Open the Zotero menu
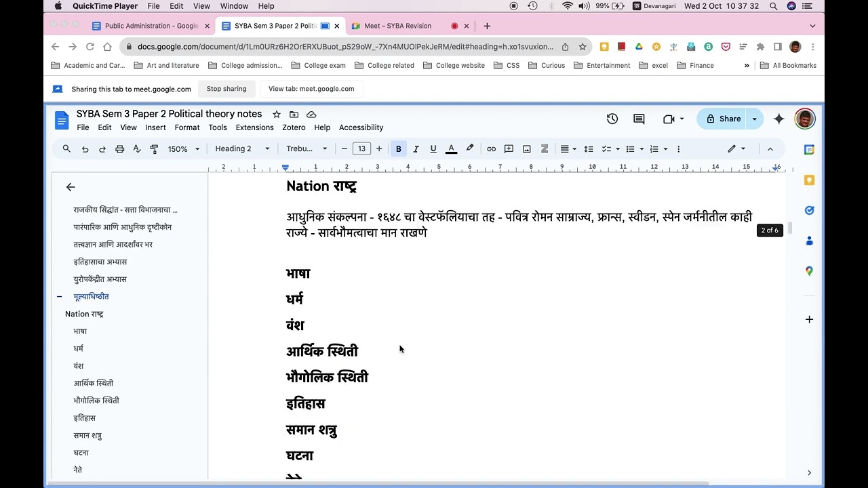 click(x=294, y=127)
